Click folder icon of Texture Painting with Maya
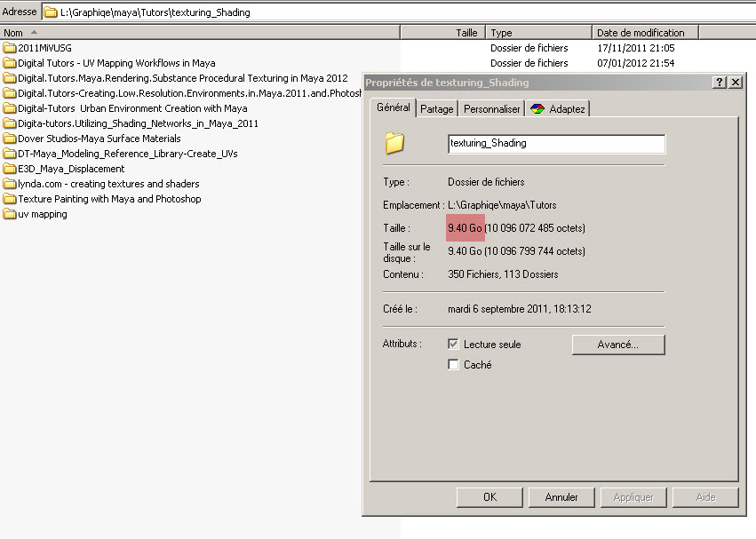Image resolution: width=756 pixels, height=539 pixels. (x=9, y=199)
